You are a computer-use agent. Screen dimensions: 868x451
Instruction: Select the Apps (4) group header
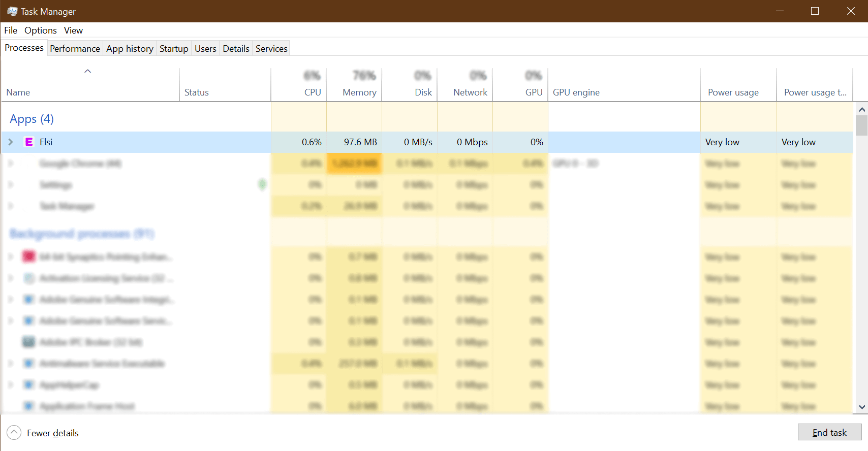click(32, 119)
